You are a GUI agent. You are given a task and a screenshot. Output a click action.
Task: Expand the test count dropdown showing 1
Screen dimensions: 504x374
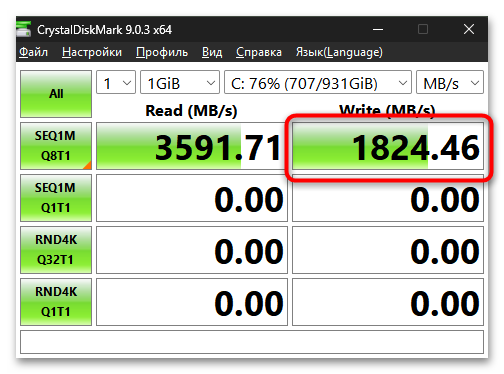(x=116, y=82)
